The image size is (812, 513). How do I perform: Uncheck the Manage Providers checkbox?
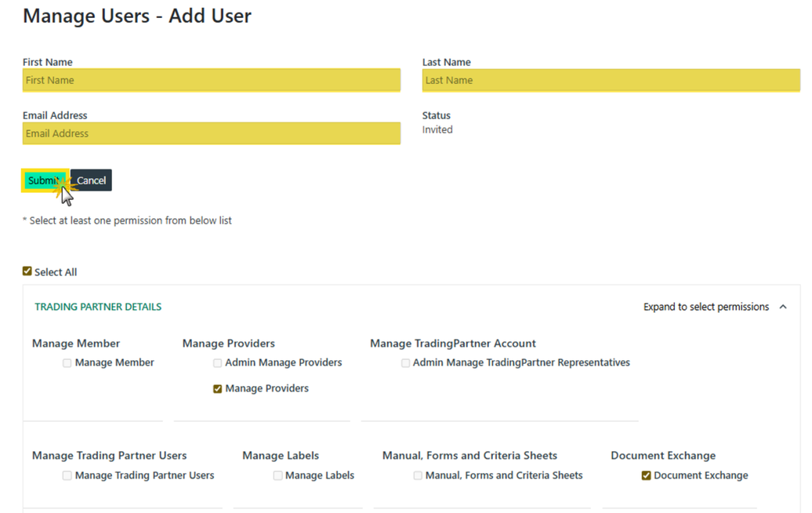218,388
